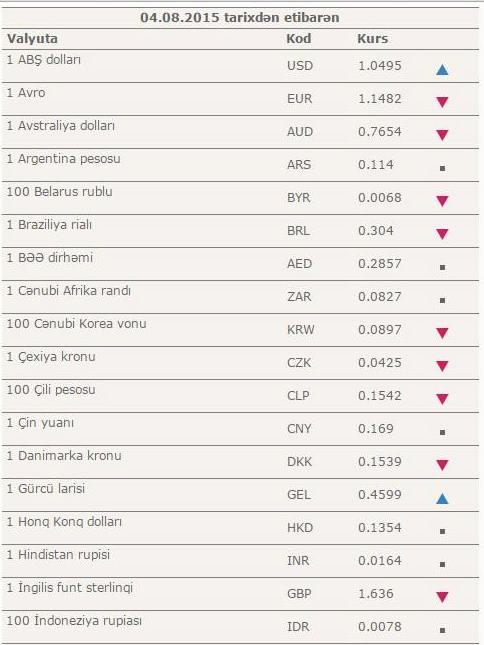Click the red down arrow for GBP
Viewport: 484px width, 645px height.
click(442, 597)
